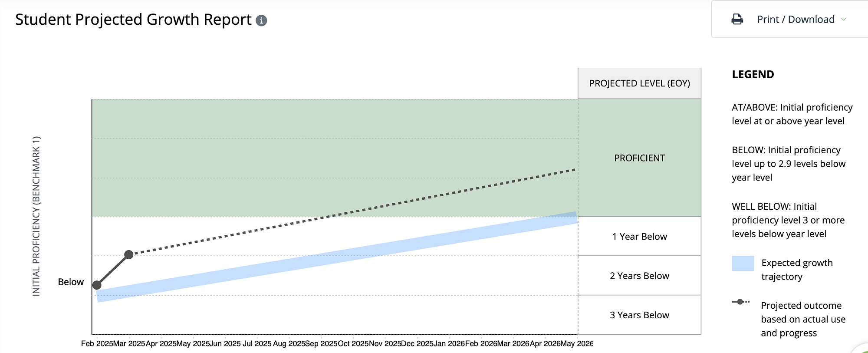The width and height of the screenshot is (868, 353).
Task: Click the info icon beside the report title
Action: pos(261,20)
